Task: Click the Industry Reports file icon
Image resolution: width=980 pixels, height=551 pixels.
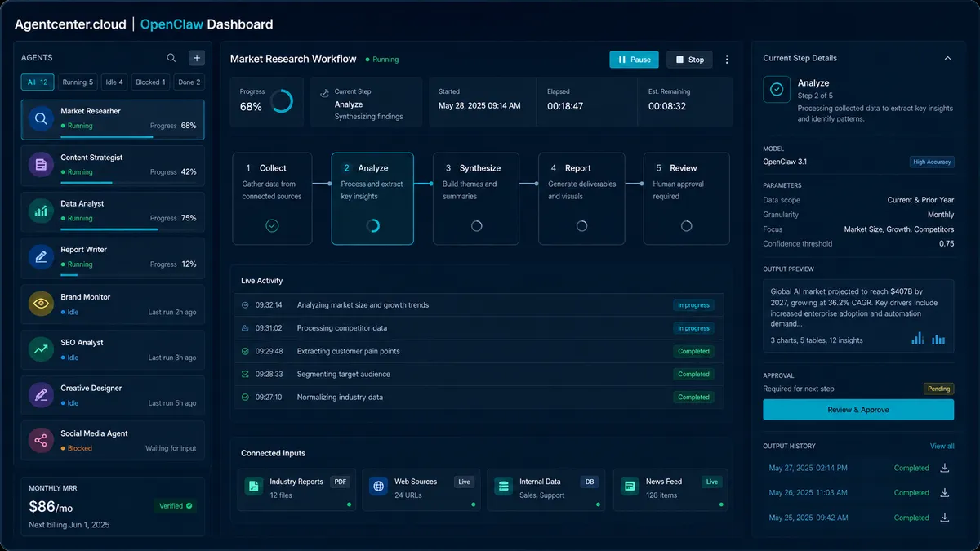Action: coord(254,487)
